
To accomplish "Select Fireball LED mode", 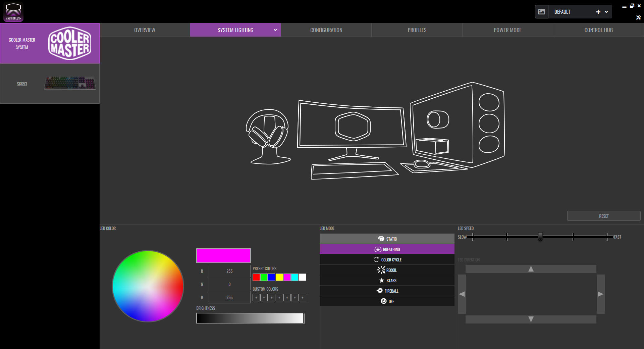I will (x=387, y=291).
